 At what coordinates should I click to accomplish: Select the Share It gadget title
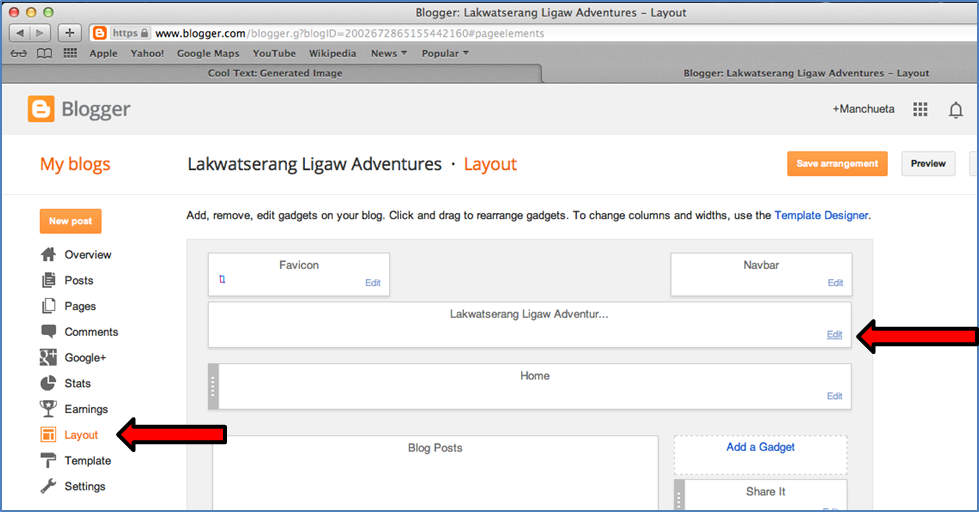[765, 491]
